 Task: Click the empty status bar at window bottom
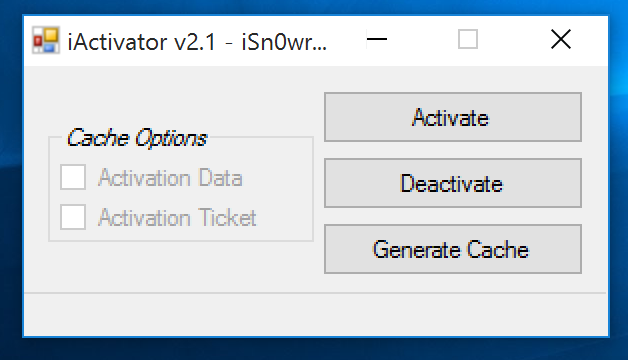[x=316, y=315]
